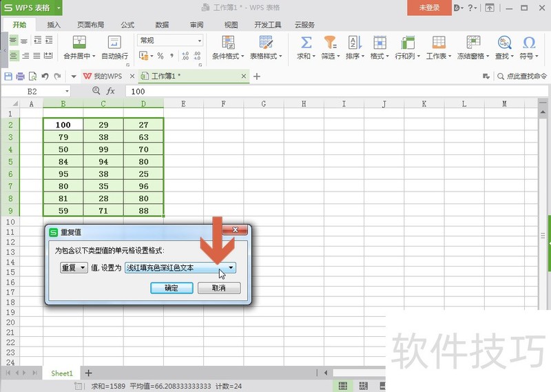Select the Sheet1 sheet tab
The image size is (551, 392).
point(62,373)
